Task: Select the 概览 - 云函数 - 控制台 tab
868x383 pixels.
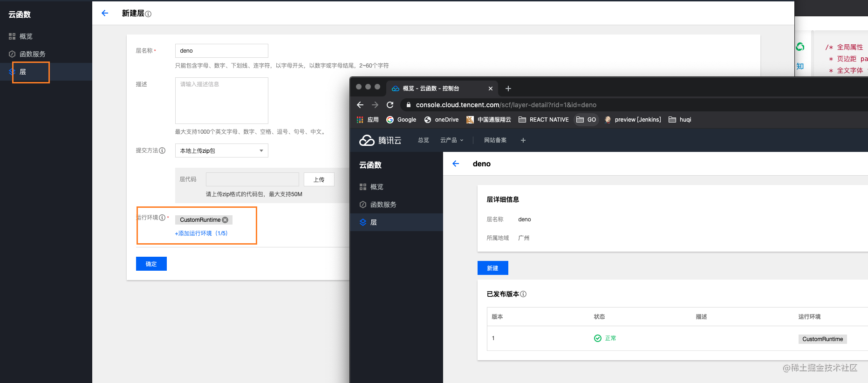Action: tap(442, 89)
